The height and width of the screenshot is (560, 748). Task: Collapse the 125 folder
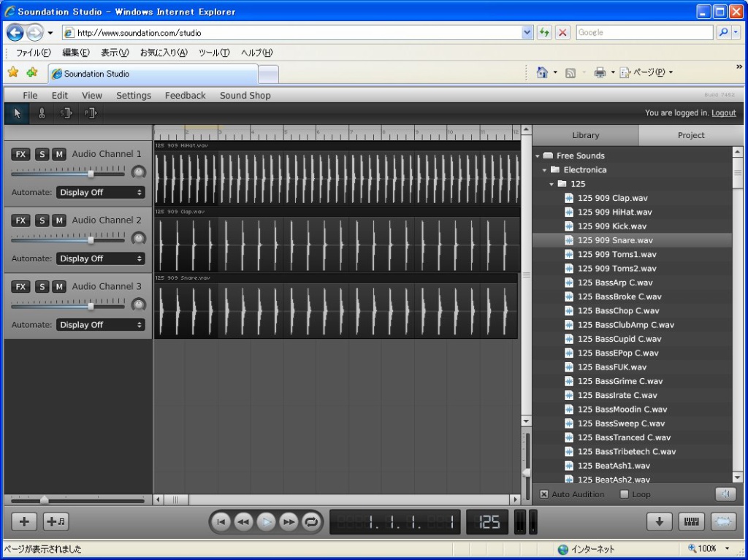pyautogui.click(x=552, y=184)
